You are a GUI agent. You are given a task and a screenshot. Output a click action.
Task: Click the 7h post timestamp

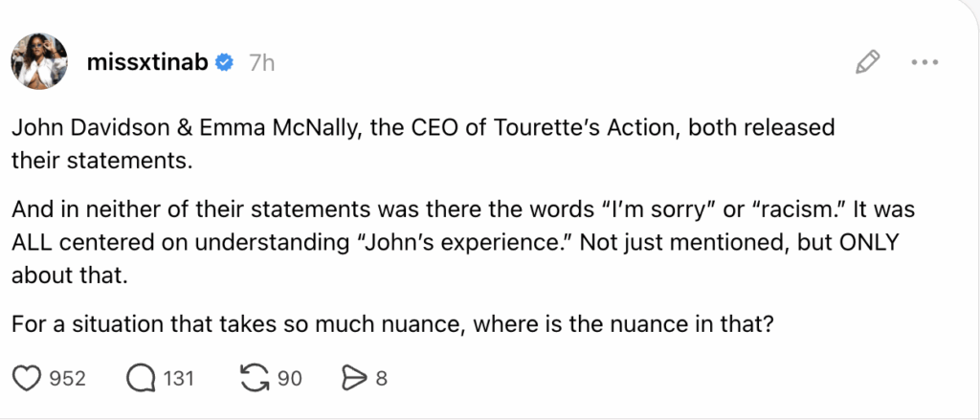tap(261, 63)
